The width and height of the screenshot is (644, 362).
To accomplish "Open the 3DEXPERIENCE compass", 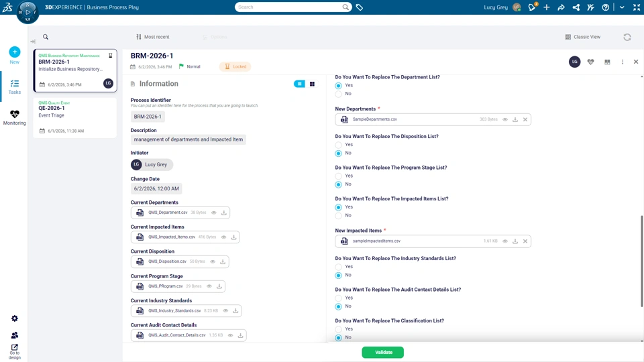I will pos(28,12).
